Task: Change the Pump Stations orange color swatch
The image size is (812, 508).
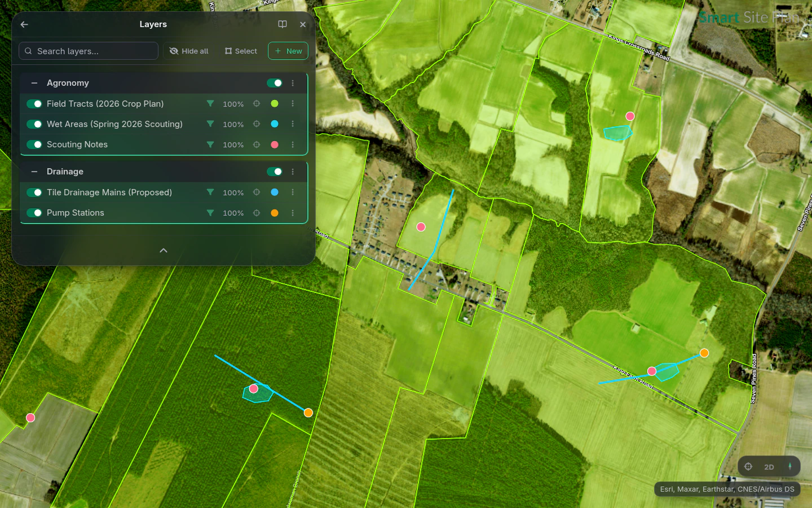Action: click(275, 213)
